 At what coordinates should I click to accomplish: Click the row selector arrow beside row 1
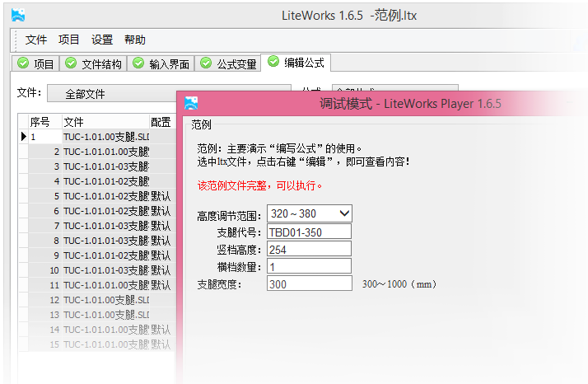(24, 137)
